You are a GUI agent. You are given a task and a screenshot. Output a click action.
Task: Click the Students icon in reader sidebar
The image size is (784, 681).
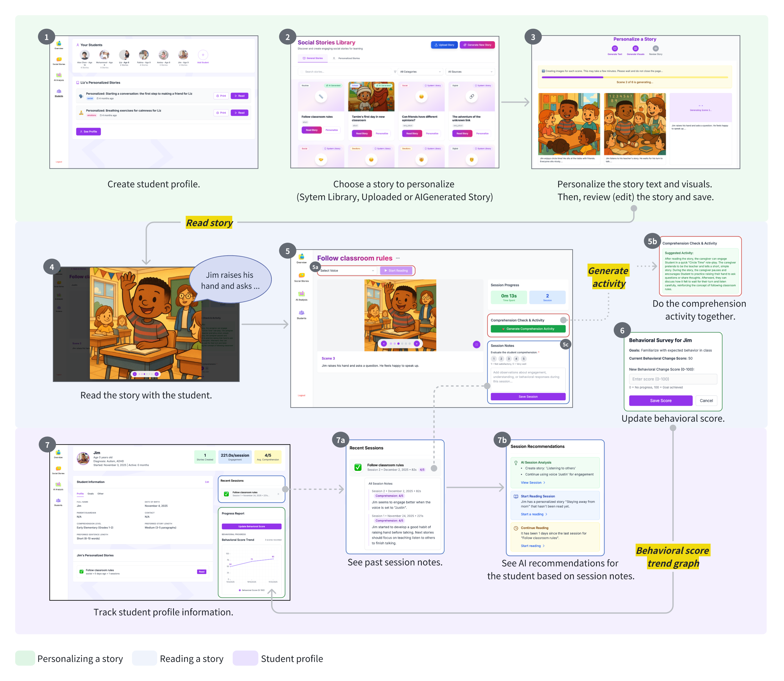[301, 313]
